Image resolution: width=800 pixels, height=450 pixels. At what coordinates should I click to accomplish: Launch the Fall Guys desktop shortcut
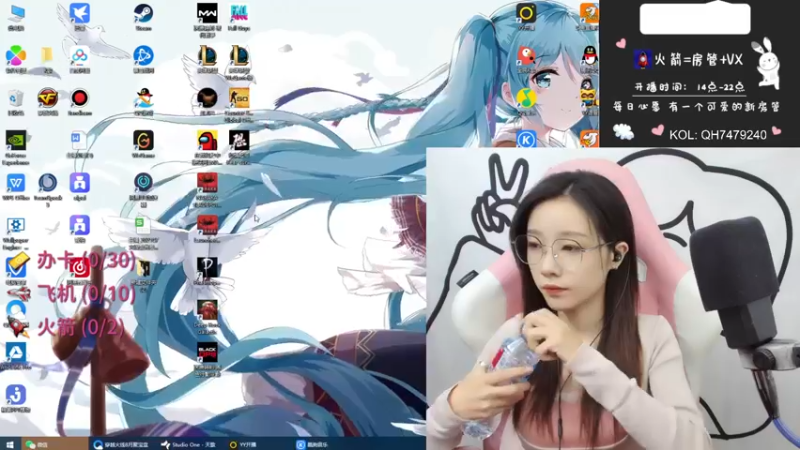(x=239, y=14)
